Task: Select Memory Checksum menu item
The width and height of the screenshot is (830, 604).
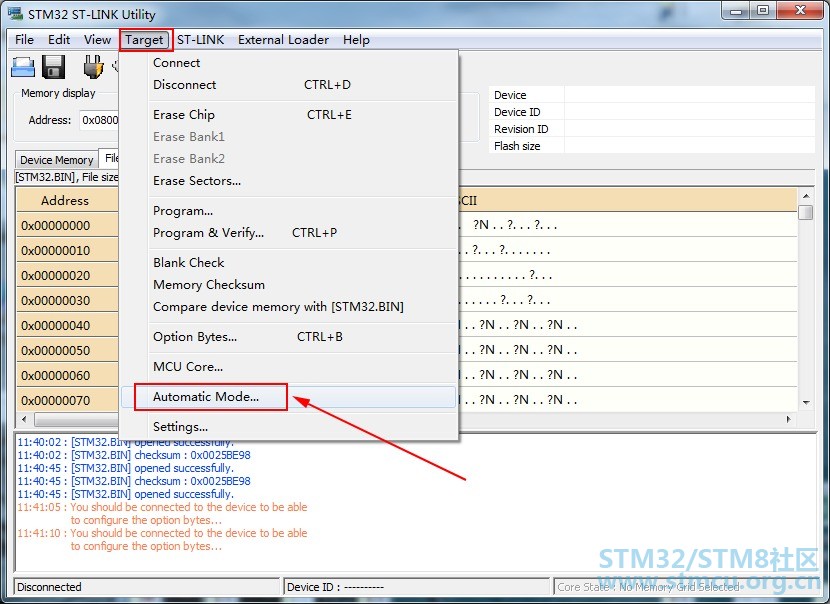Action: pos(289,285)
